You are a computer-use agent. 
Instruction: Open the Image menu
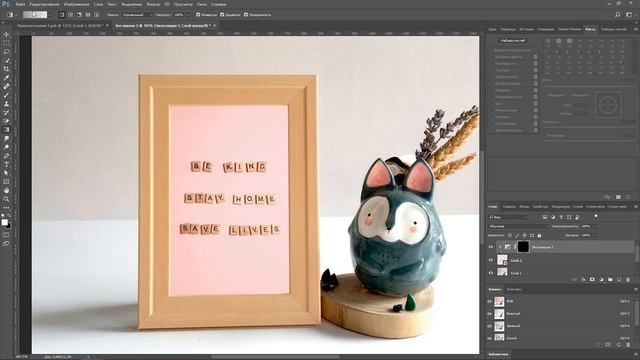click(76, 4)
